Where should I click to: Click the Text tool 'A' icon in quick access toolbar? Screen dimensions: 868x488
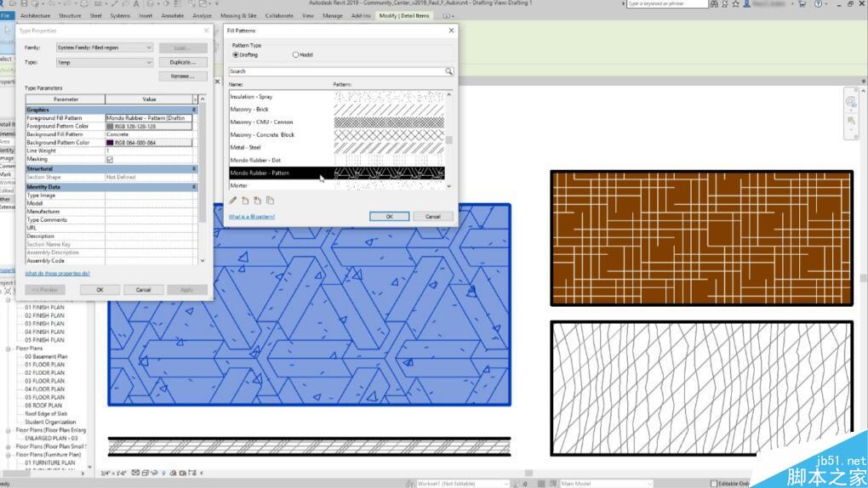(x=136, y=3)
